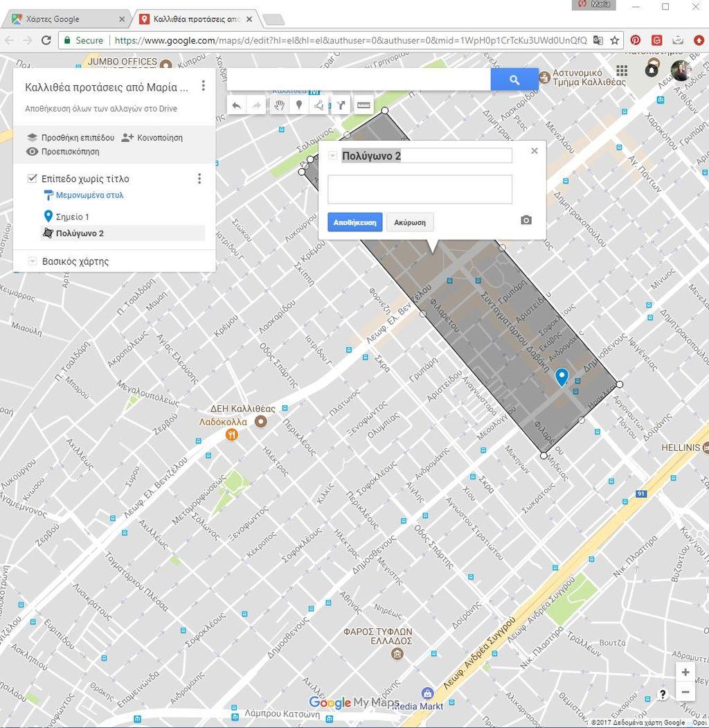Image resolution: width=709 pixels, height=728 pixels.
Task: Click Κοινοποίηση to share map
Action: 152,137
